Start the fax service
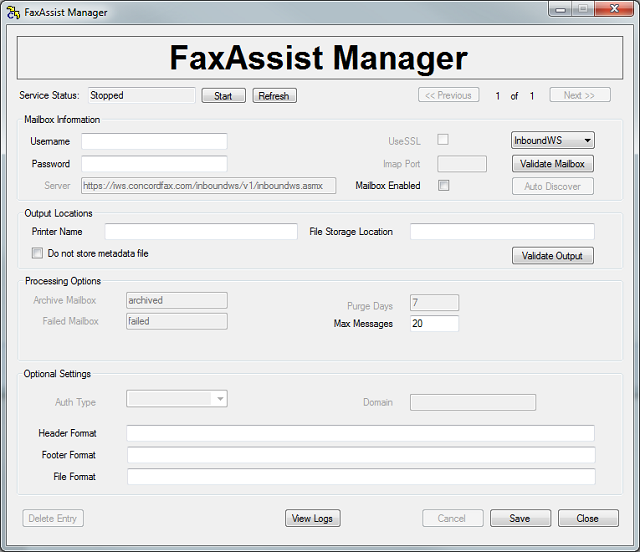The height and width of the screenshot is (552, 640). pos(223,96)
